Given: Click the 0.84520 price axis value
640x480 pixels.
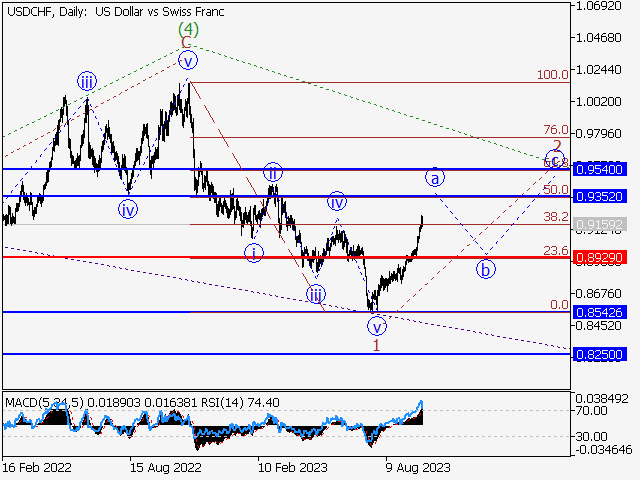Looking at the screenshot, I should click(599, 326).
